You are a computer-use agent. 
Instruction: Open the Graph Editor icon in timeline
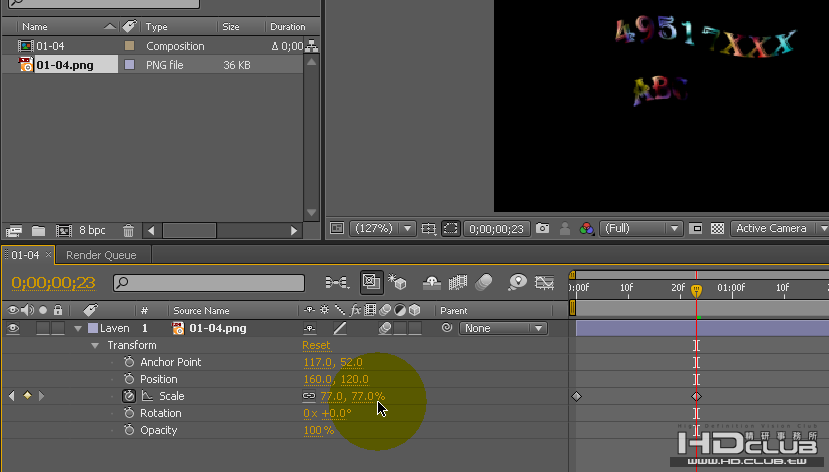tap(544, 282)
